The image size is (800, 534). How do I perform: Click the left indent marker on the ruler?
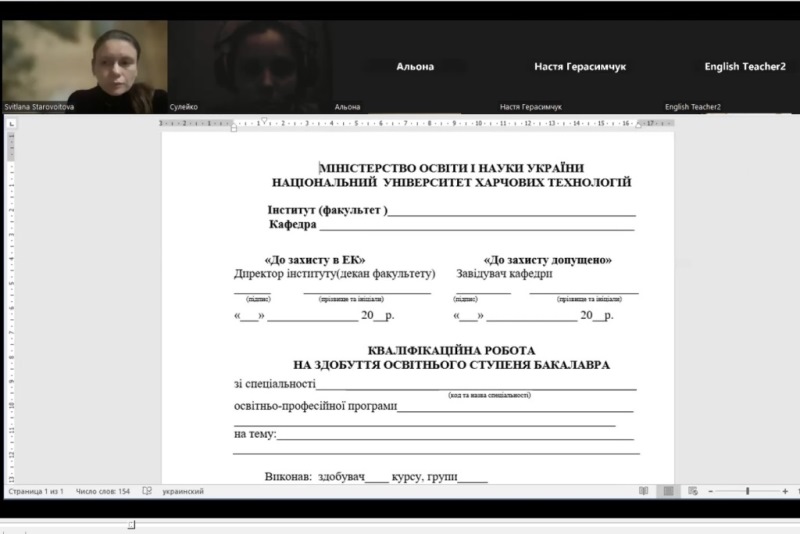pyautogui.click(x=234, y=128)
